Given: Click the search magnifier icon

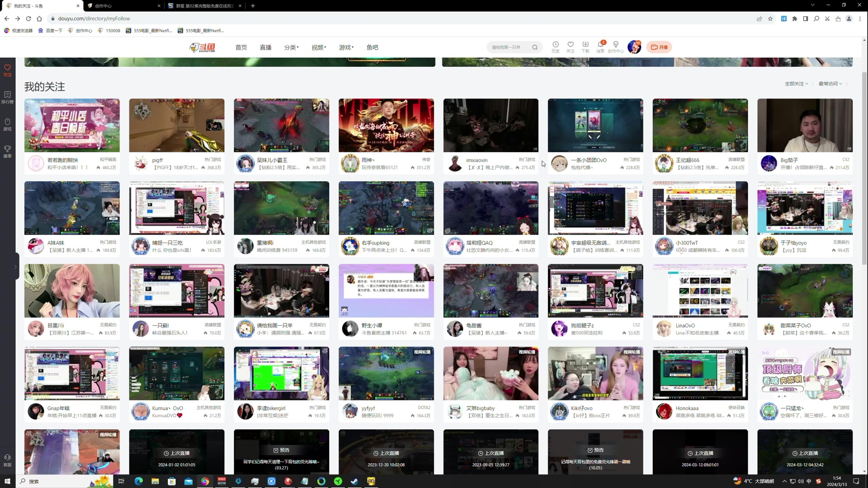Looking at the screenshot, I should [x=535, y=47].
